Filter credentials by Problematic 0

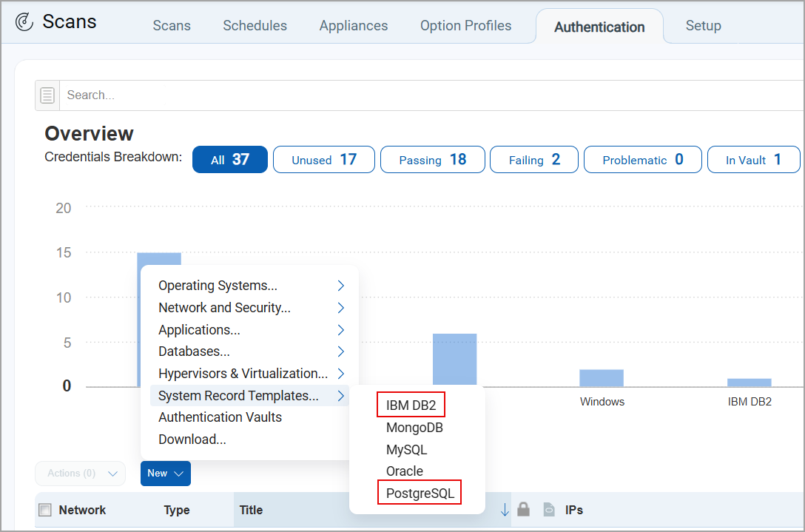click(643, 159)
